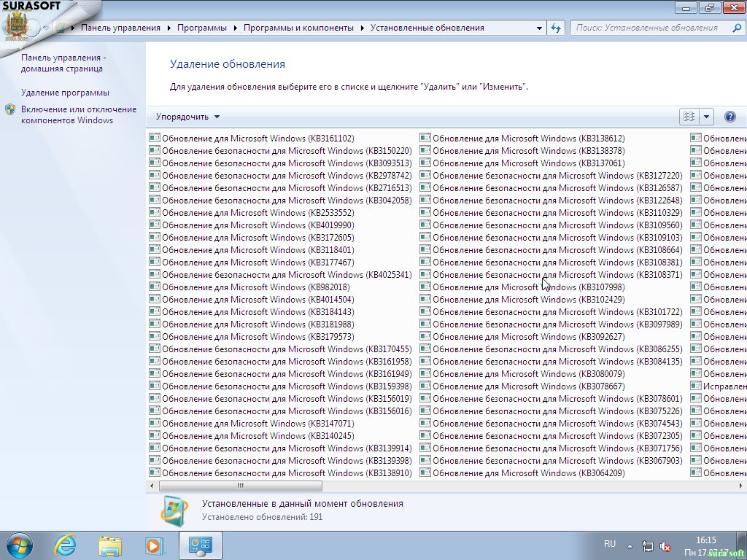Open Windows Explorer folder in taskbar
The width and height of the screenshot is (747, 560).
click(110, 545)
